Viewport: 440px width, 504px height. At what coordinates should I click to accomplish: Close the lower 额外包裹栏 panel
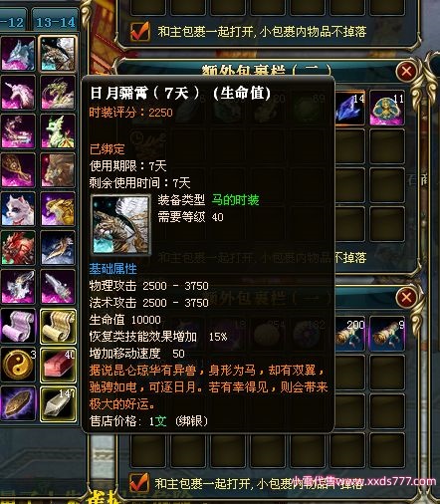tap(406, 297)
